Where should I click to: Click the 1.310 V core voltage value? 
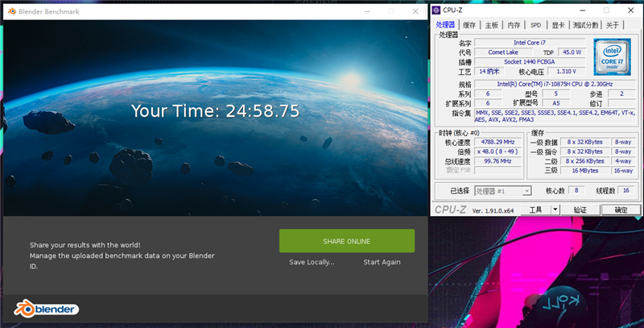(x=567, y=71)
